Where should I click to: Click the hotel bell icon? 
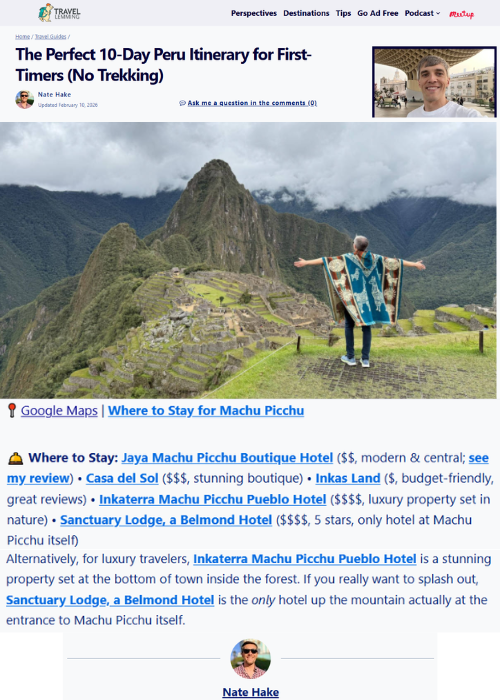click(15, 458)
